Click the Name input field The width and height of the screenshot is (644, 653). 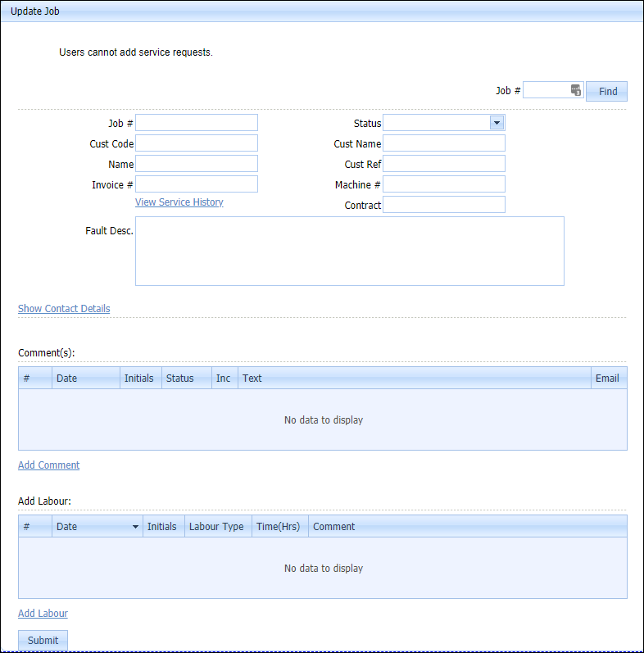click(197, 164)
